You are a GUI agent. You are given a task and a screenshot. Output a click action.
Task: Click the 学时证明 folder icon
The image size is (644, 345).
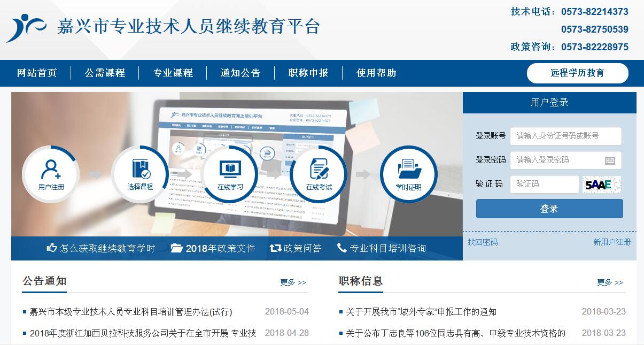click(x=409, y=174)
